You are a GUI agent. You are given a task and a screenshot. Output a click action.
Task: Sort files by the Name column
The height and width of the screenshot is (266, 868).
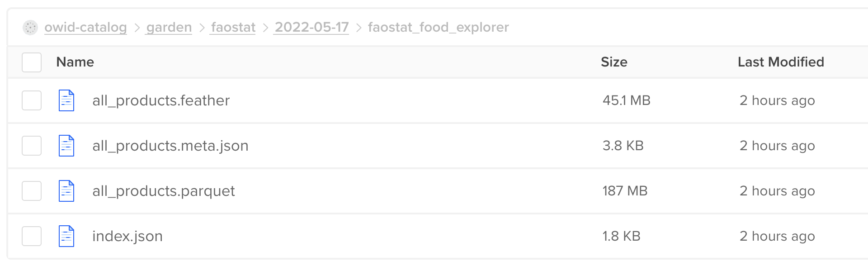75,62
